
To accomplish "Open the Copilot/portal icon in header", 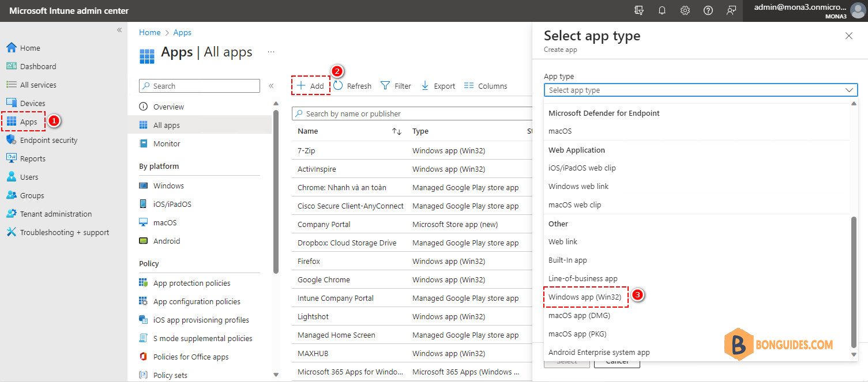I will pos(639,11).
